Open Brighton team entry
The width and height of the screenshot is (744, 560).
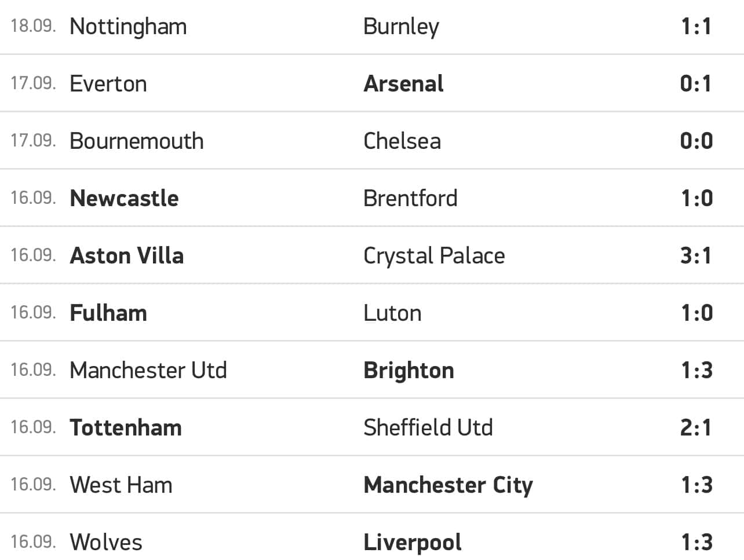[x=409, y=371]
